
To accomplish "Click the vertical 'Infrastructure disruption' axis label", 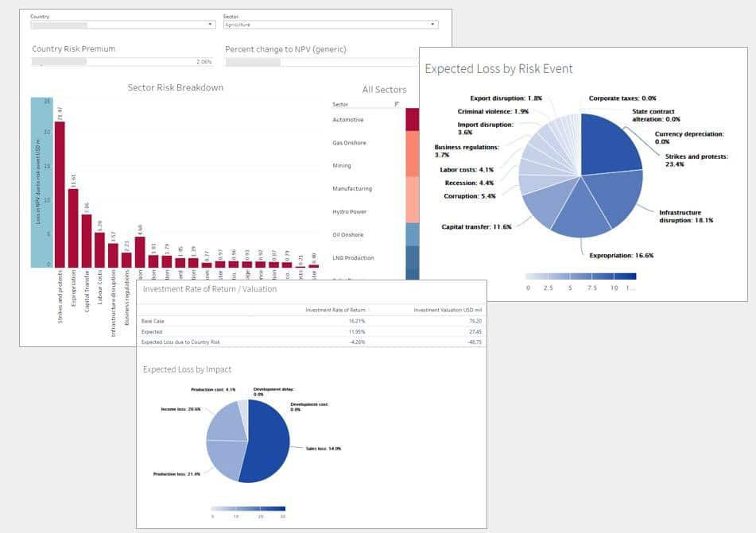I will 113,303.
